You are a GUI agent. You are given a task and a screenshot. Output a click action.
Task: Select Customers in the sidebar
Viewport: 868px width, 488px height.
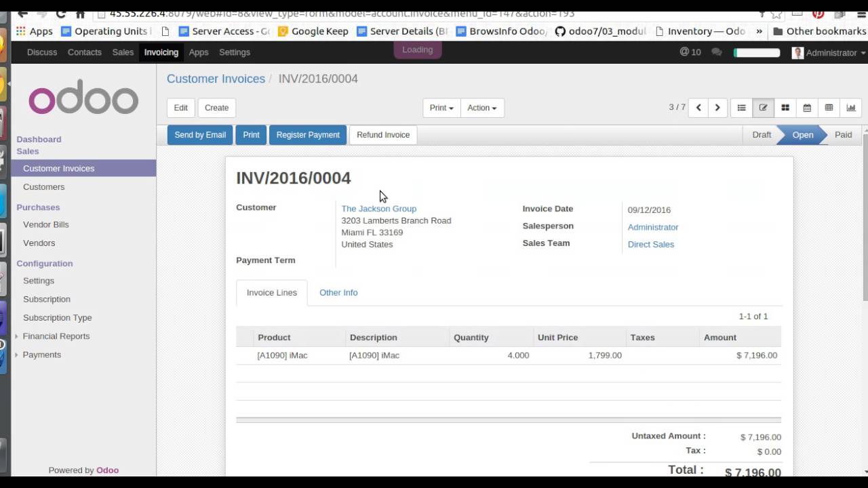[44, 187]
